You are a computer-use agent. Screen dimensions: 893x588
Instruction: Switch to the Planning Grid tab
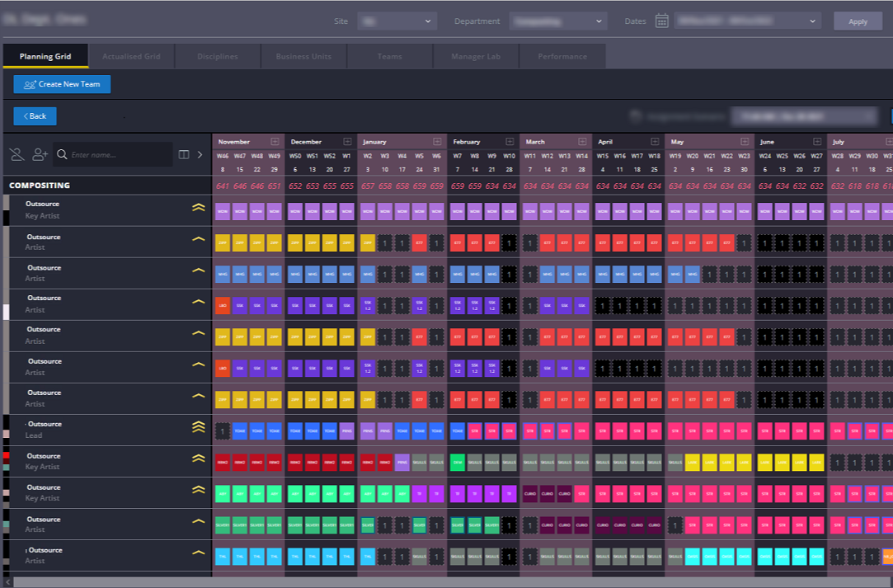tap(45, 56)
